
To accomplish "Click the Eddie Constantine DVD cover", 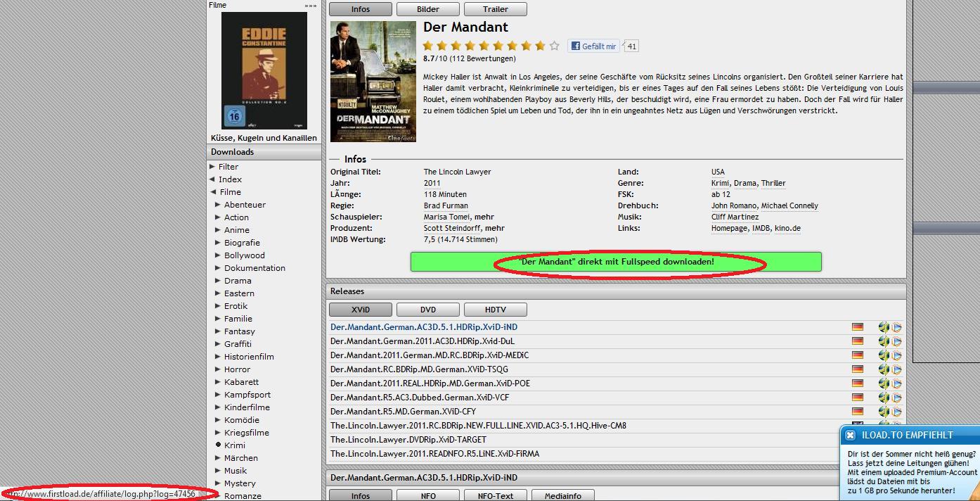I will point(264,70).
